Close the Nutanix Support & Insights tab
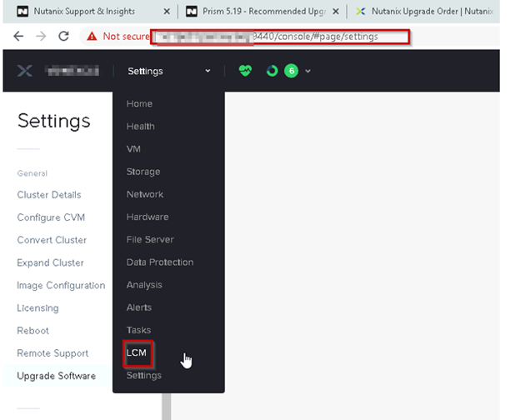 click(x=167, y=12)
